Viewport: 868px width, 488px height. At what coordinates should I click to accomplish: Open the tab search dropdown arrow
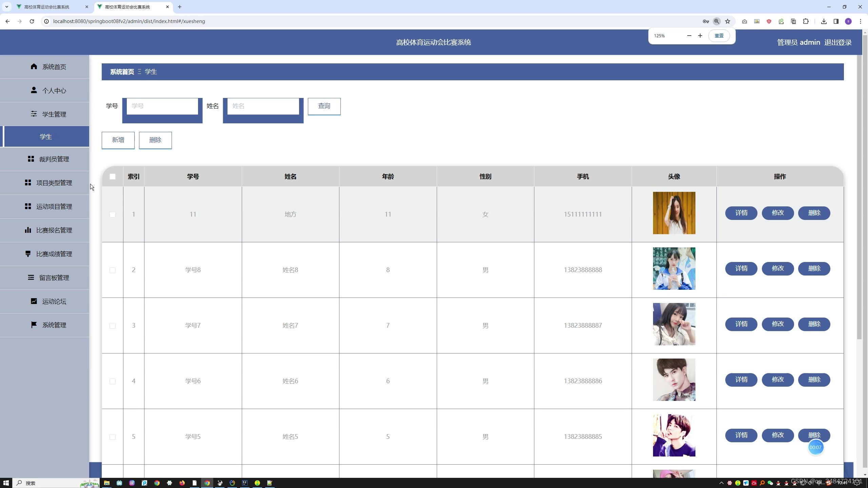[x=6, y=7]
